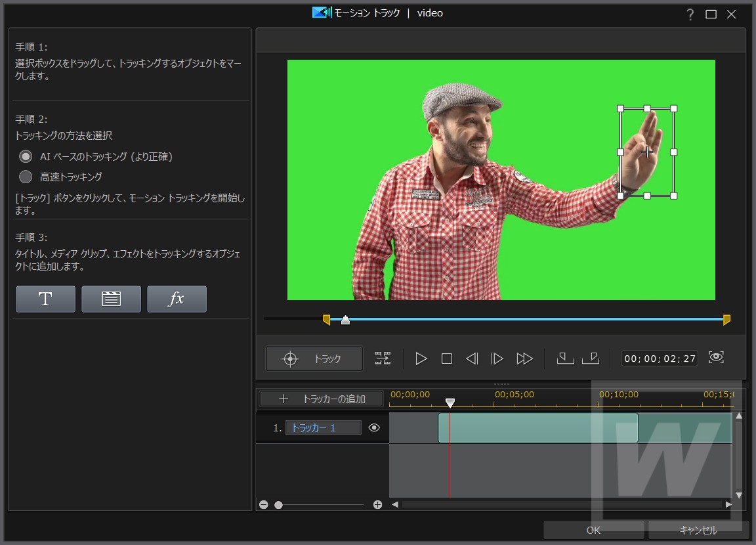The image size is (756, 545).
Task: Add an fx effect to tracked object
Action: (177, 299)
